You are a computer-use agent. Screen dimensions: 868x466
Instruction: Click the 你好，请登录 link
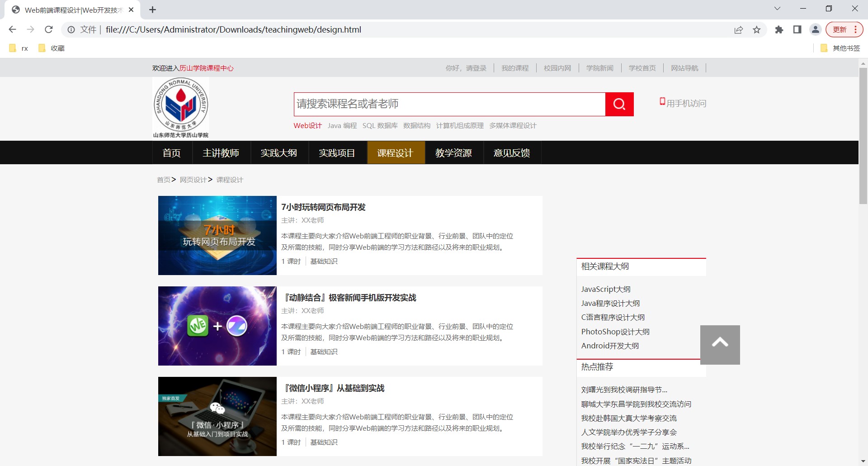pyautogui.click(x=466, y=68)
